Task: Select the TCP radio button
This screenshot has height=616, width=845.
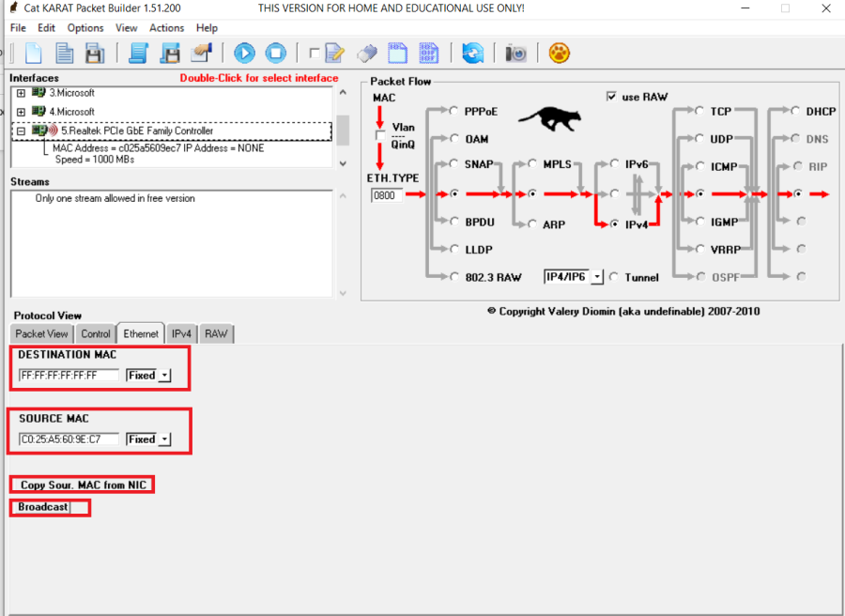Action: point(699,111)
